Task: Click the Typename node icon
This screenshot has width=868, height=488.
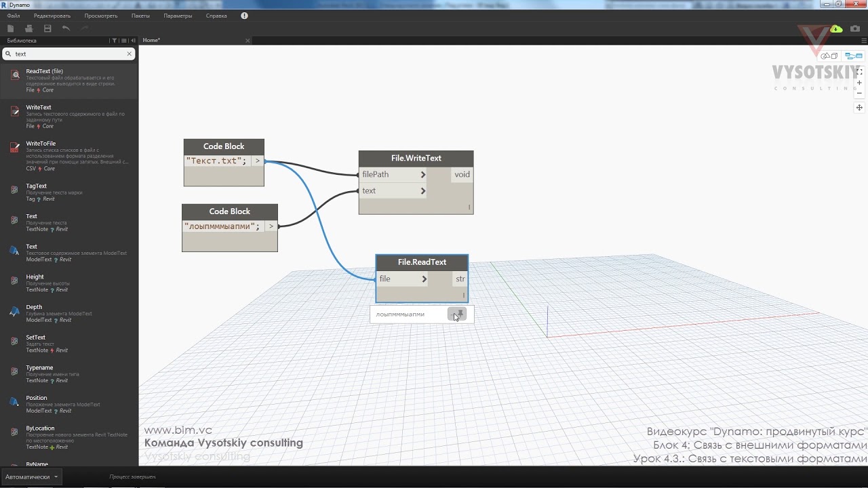Action: (x=14, y=371)
